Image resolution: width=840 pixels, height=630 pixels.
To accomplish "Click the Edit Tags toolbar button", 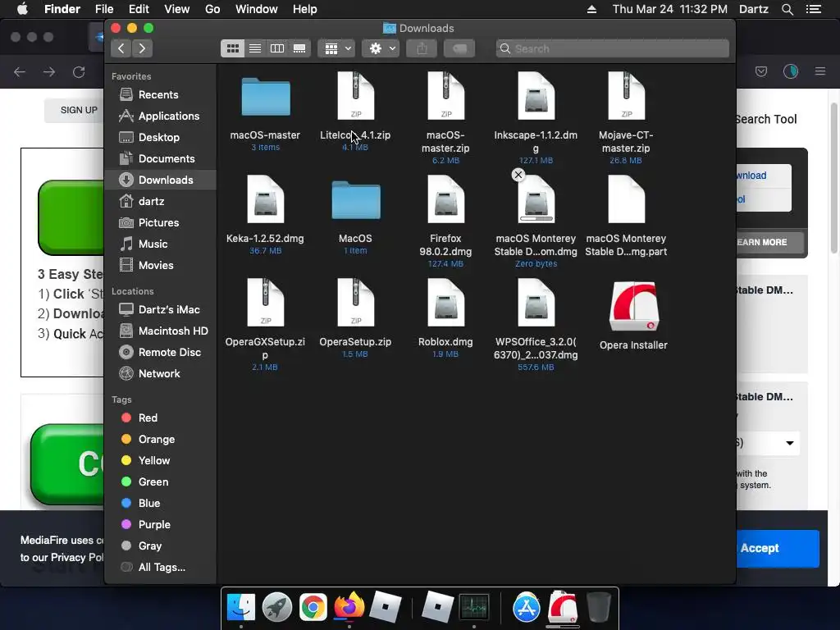I will [459, 48].
